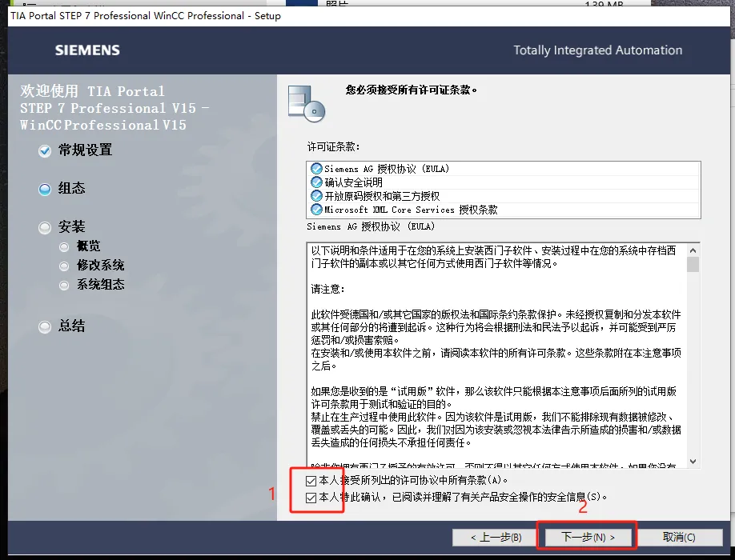Click the license text scrollbar down arrow
Viewport: 735px width, 560px height.
(x=693, y=462)
